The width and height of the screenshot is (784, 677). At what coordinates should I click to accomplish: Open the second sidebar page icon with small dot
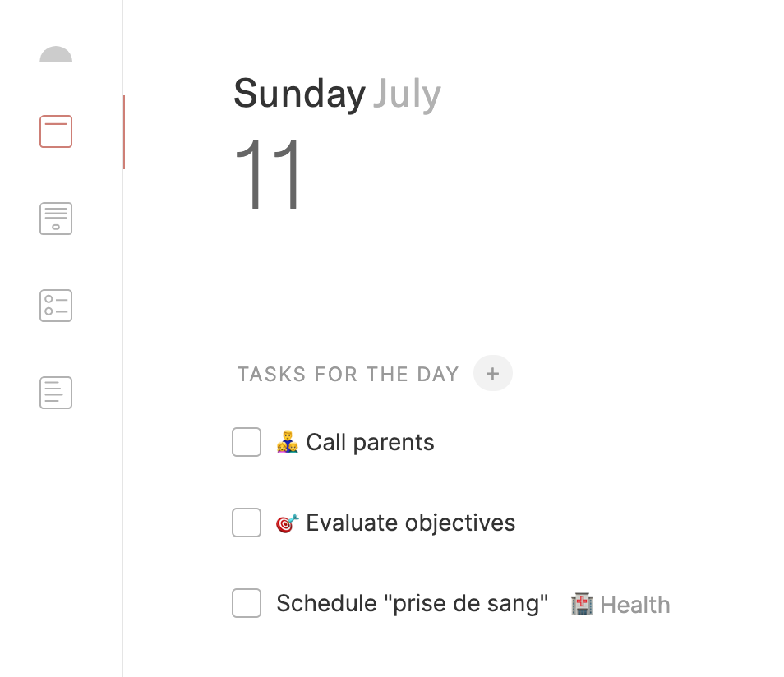click(56, 219)
